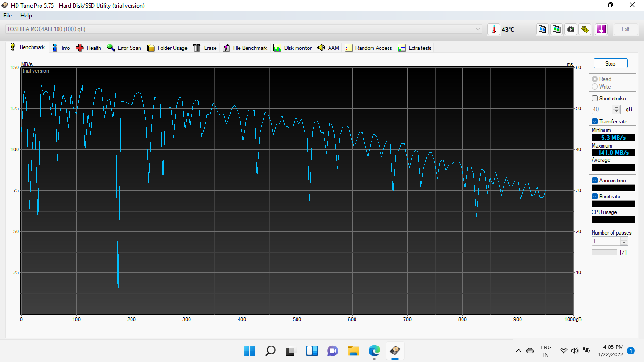Select the Write radio button
The image size is (644, 362).
coord(595,87)
